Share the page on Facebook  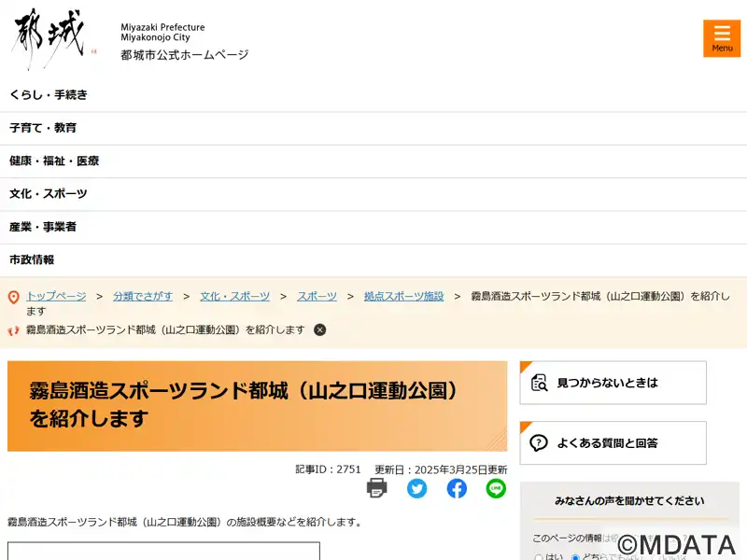tap(457, 488)
